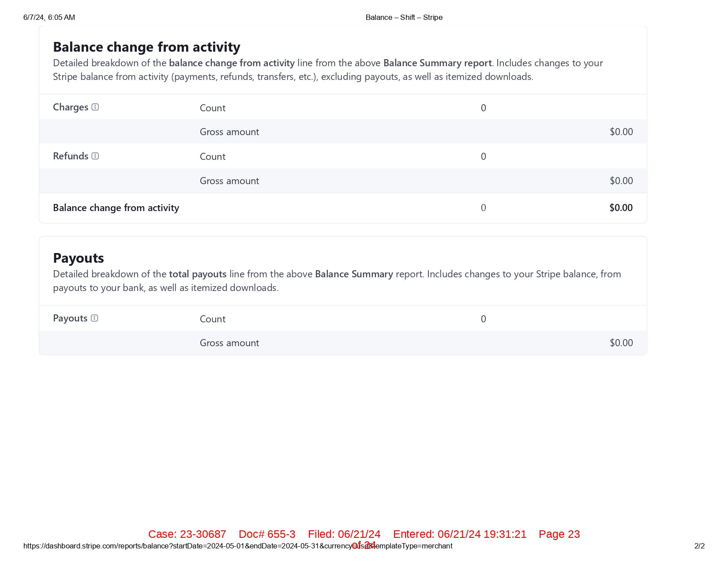
Task: Click the Refunds gross amount $0.00 value
Action: click(x=621, y=181)
